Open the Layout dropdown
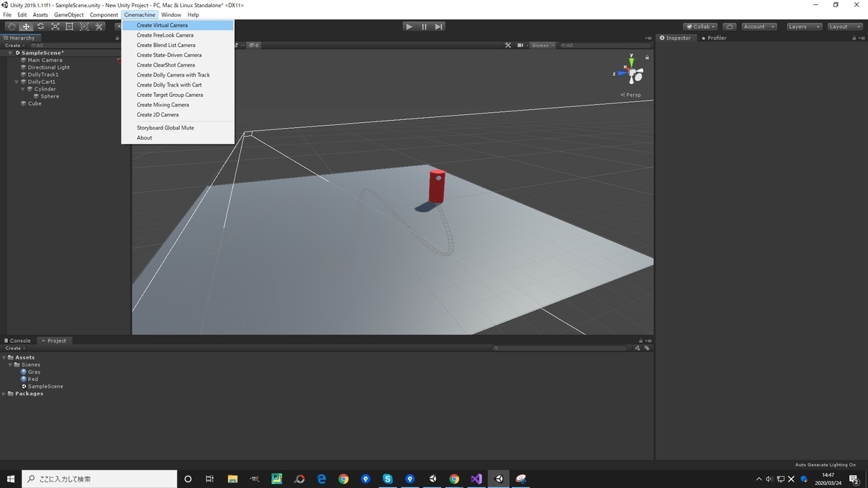 [844, 27]
